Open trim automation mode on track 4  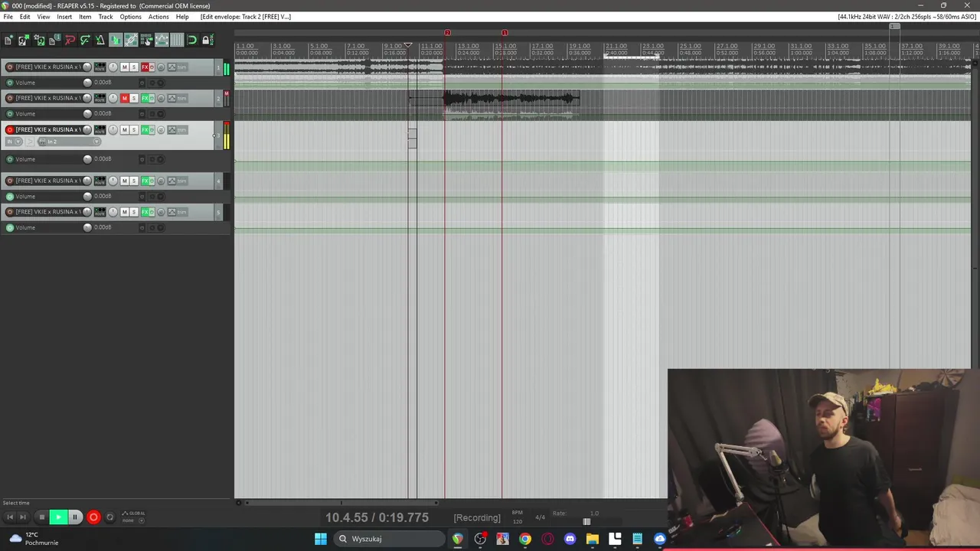tap(182, 181)
